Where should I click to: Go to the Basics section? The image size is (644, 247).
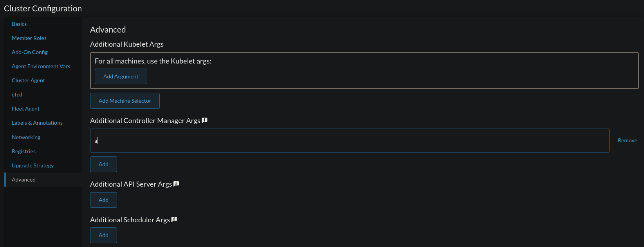point(19,24)
